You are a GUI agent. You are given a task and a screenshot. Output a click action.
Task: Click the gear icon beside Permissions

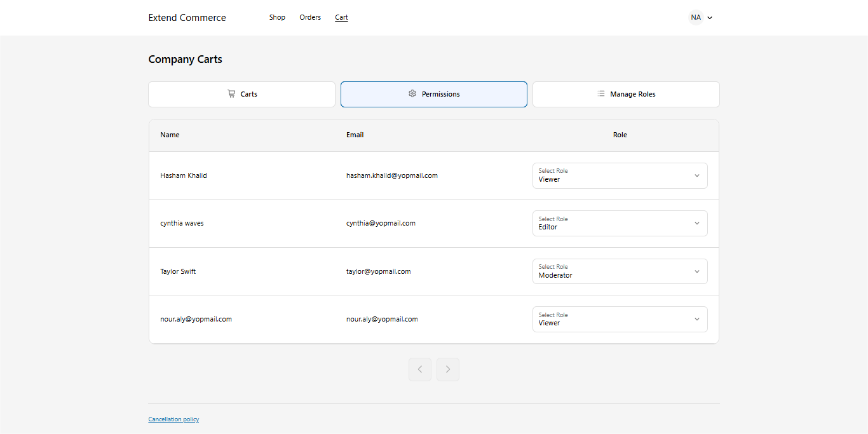(412, 94)
